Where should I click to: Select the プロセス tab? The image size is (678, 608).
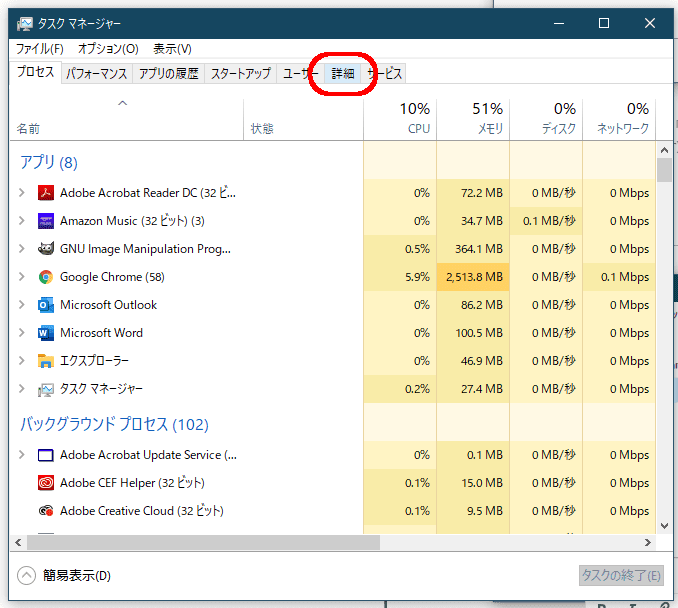click(x=35, y=72)
